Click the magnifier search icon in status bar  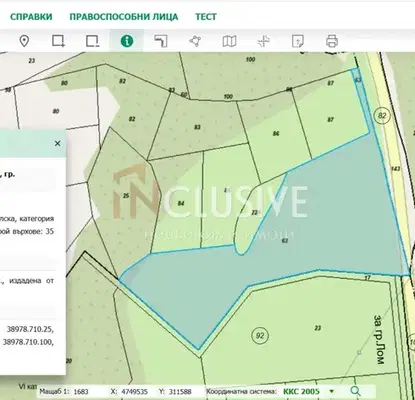coord(355,391)
